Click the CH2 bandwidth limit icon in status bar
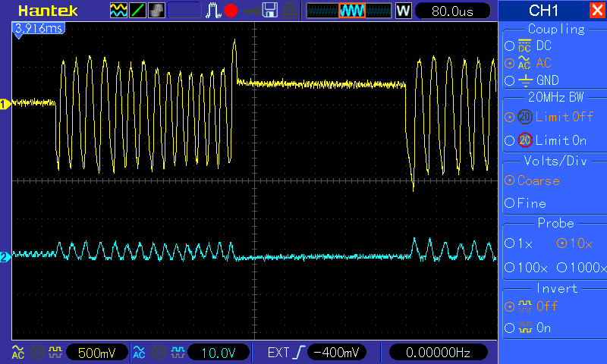607x364 pixels. coord(158,353)
